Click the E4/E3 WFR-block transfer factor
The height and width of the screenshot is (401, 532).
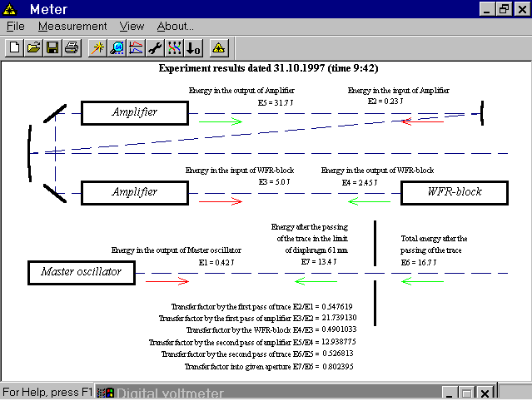(271, 329)
